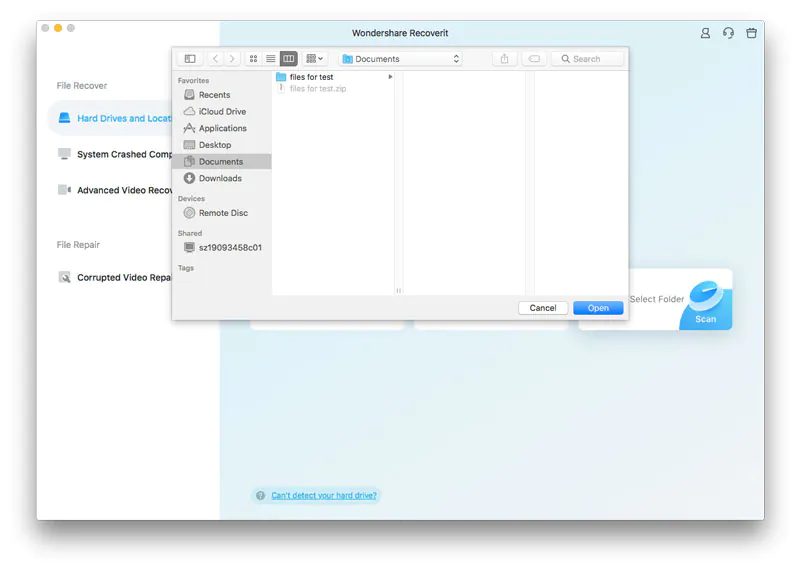Image resolution: width=800 pixels, height=571 pixels.
Task: Click the column resize handle
Action: coord(398,290)
